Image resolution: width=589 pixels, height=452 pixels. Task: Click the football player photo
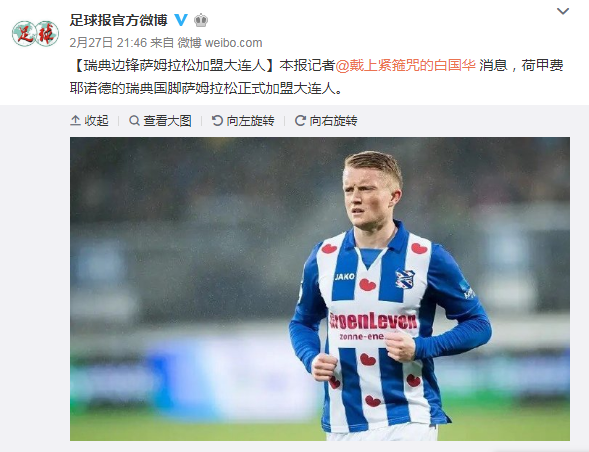click(320, 289)
